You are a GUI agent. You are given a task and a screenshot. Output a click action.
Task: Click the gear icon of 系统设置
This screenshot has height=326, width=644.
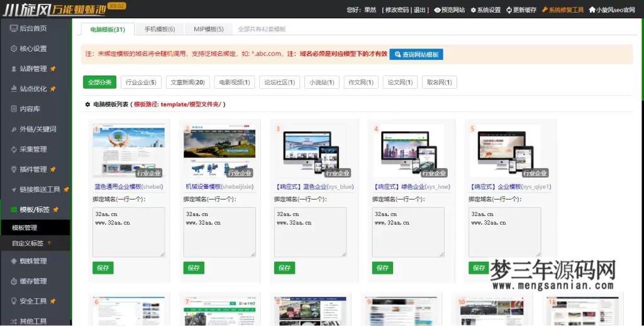click(x=473, y=10)
